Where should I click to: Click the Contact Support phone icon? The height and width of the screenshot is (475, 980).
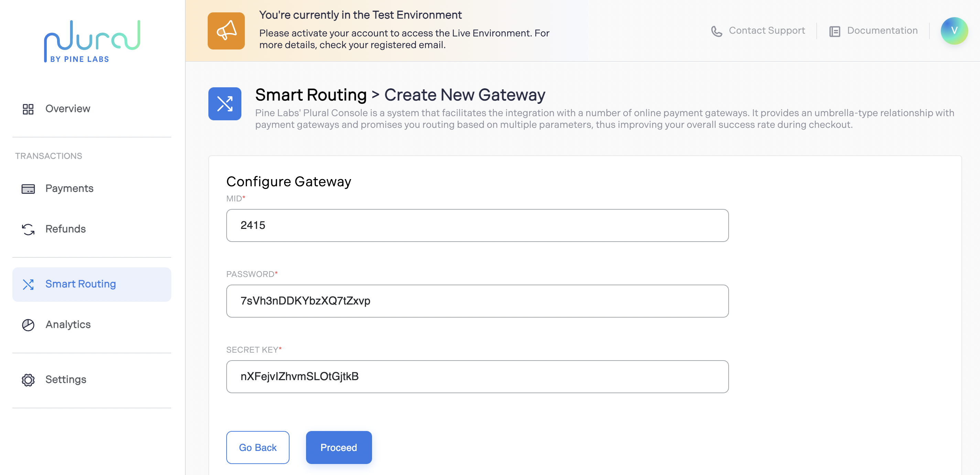click(716, 31)
